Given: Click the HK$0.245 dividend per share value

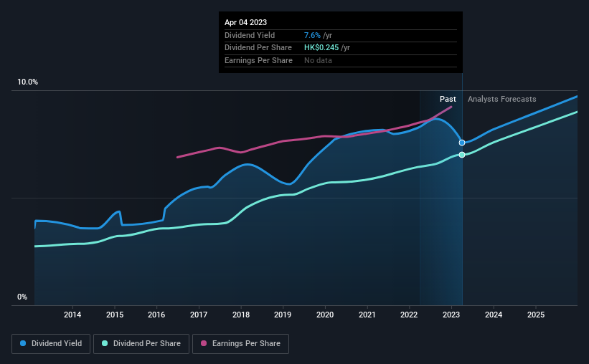Looking at the screenshot, I should tap(321, 48).
